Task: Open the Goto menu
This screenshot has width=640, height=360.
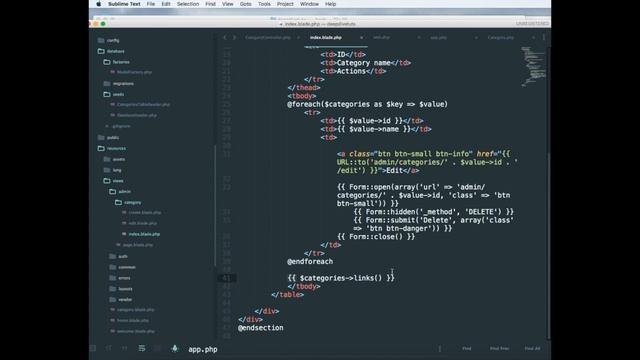Action: (x=245, y=4)
